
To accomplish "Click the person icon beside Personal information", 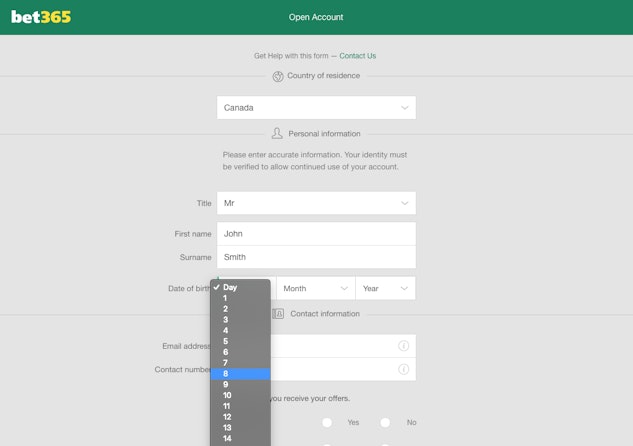I will point(277,133).
